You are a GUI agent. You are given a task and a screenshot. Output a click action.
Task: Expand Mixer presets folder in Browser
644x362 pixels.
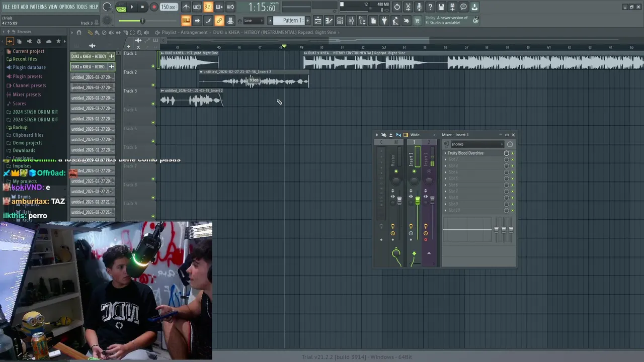pyautogui.click(x=27, y=95)
